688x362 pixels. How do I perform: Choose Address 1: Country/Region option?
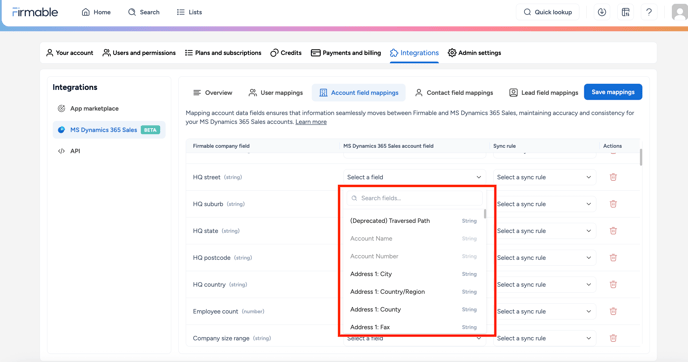click(x=413, y=292)
